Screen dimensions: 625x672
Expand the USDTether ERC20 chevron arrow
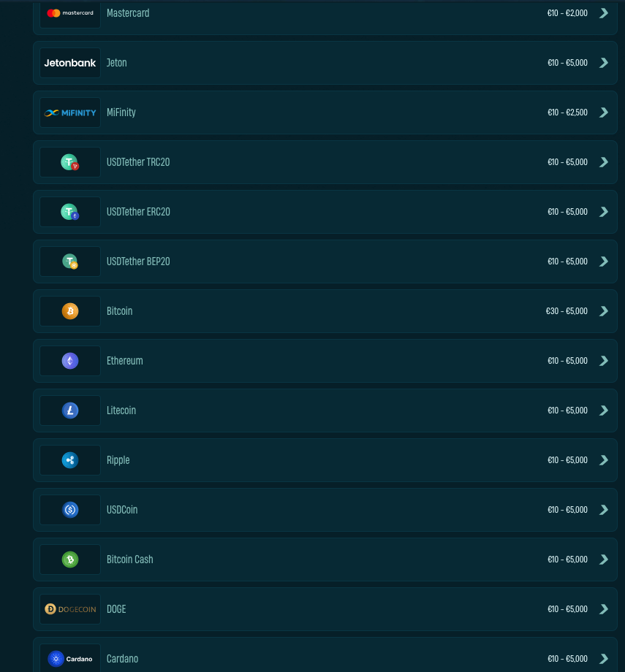click(x=604, y=212)
